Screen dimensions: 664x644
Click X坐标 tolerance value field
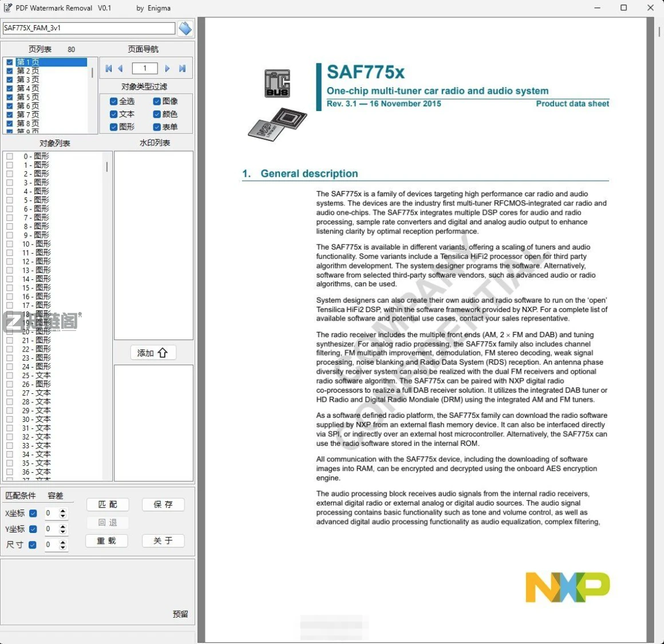(51, 513)
